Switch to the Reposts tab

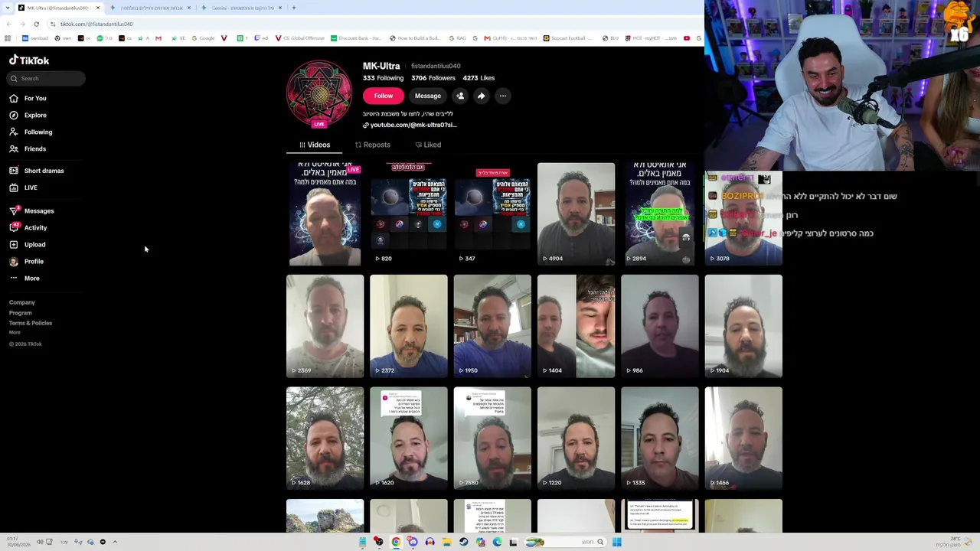click(373, 145)
